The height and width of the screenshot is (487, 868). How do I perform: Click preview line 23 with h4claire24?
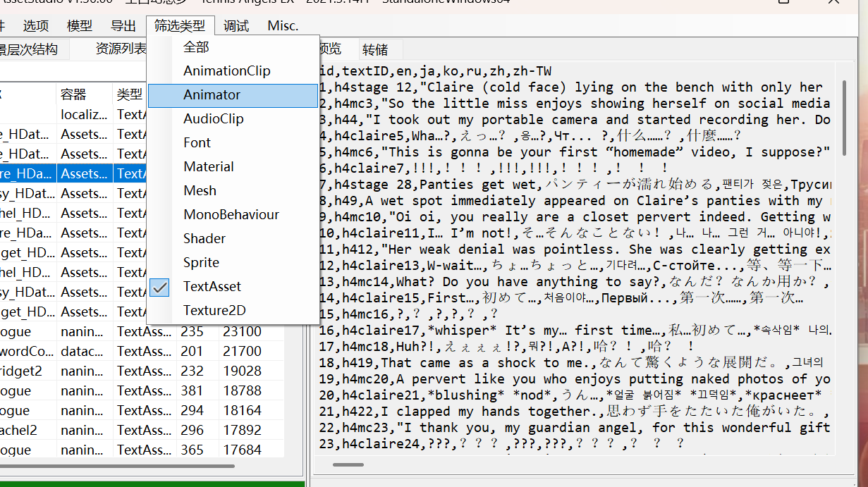click(502, 444)
